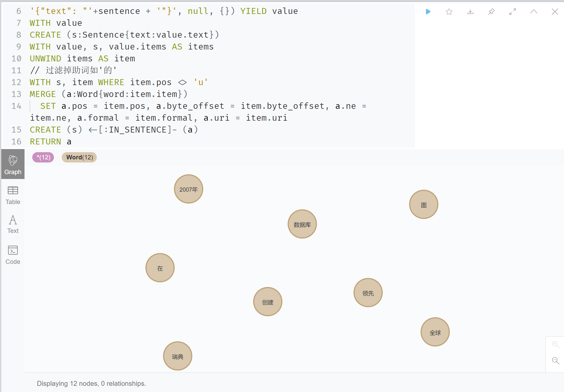Save the query as a favorite
This screenshot has width=564, height=392.
click(x=449, y=12)
